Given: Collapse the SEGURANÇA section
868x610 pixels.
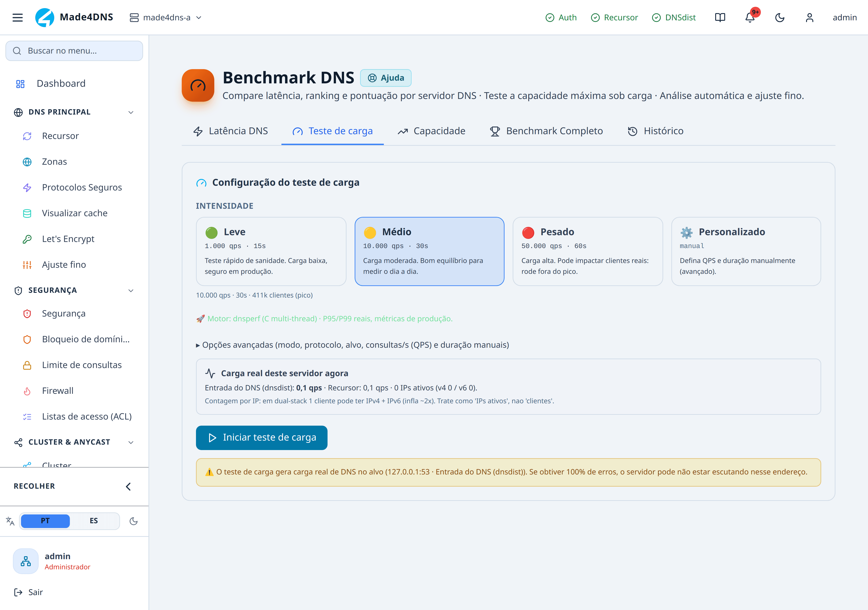Looking at the screenshot, I should coord(74,290).
